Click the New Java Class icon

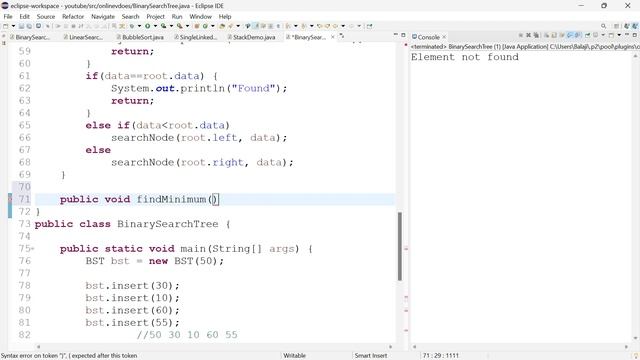(x=205, y=26)
